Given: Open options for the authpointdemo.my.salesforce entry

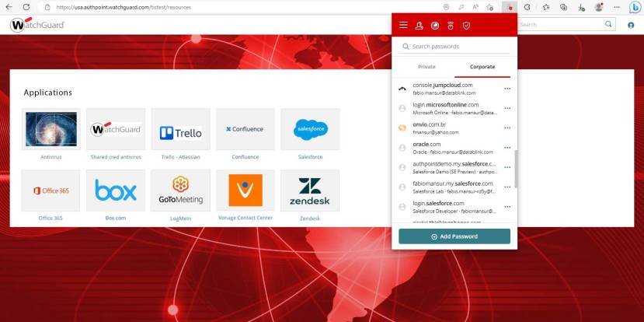Looking at the screenshot, I should pos(507,167).
